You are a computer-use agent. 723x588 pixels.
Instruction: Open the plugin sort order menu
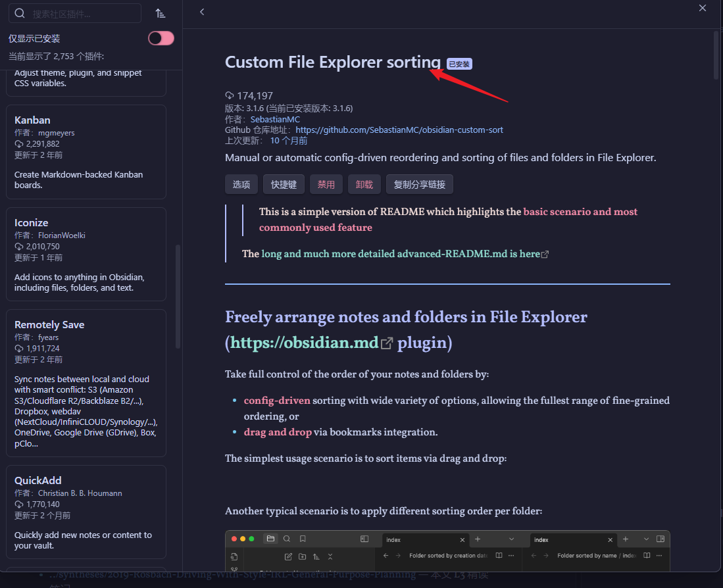160,13
